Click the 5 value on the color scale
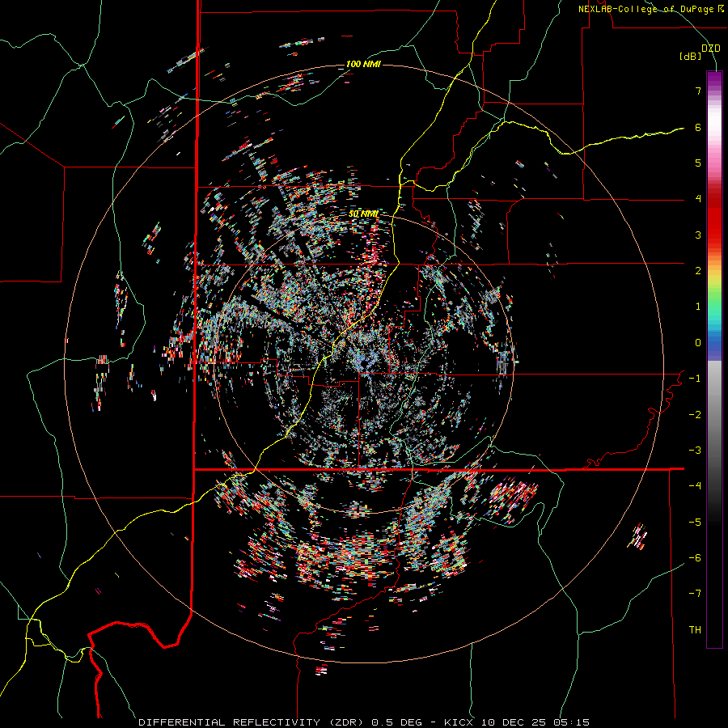This screenshot has height=728, width=728. (x=698, y=163)
